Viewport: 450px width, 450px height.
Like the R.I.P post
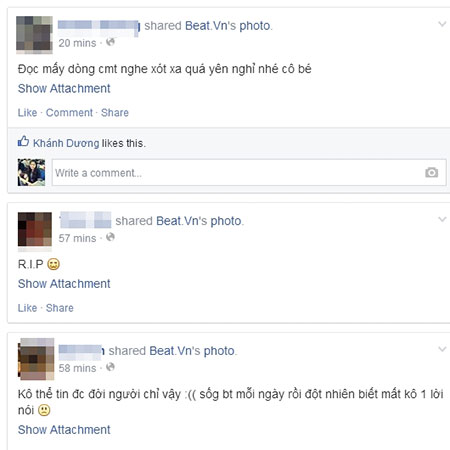pos(27,308)
